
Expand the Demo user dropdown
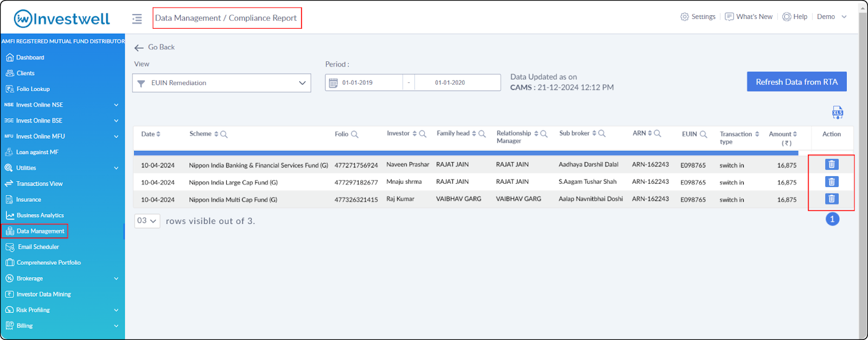[832, 17]
